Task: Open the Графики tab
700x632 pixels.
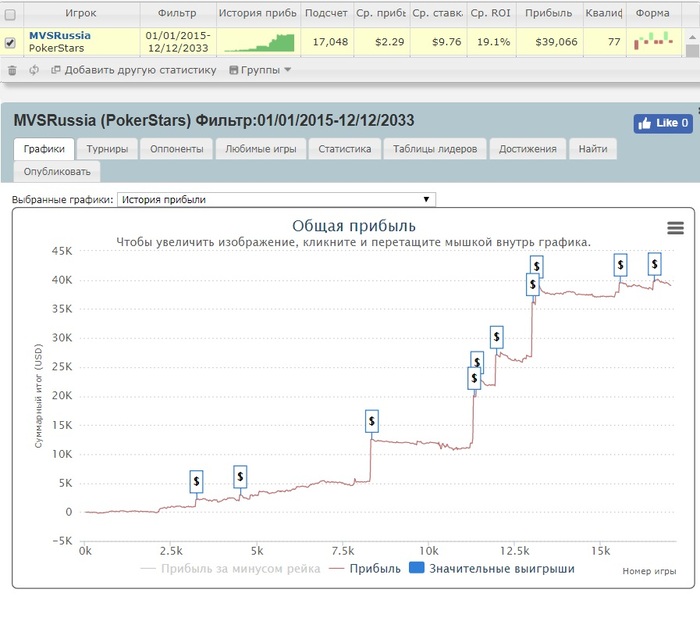Action: tap(44, 149)
